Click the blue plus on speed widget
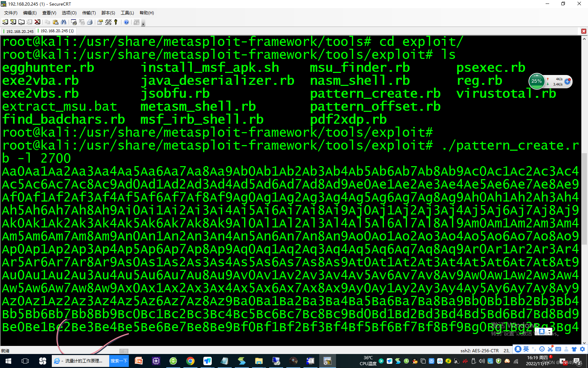The width and height of the screenshot is (588, 368). coord(567,81)
